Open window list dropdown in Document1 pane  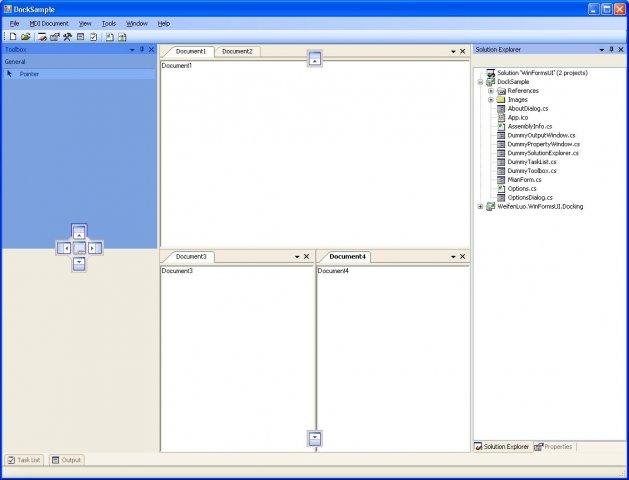[x=453, y=52]
